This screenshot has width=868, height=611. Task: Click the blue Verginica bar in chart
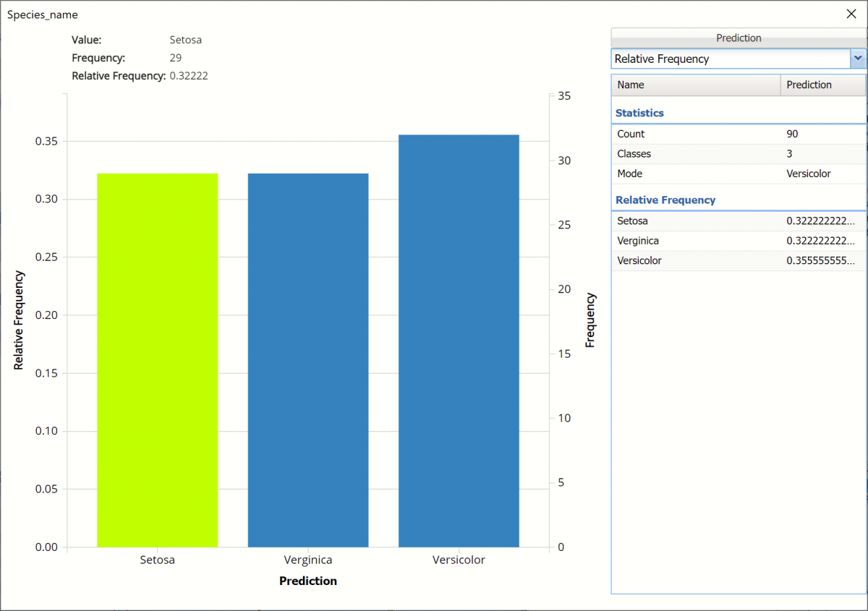coord(308,362)
